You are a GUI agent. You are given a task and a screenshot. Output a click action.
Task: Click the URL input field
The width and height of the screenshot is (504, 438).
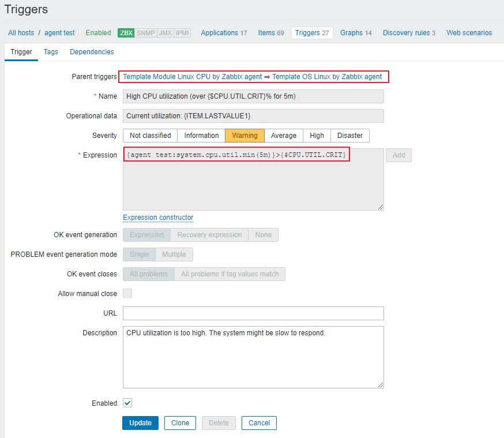253,313
